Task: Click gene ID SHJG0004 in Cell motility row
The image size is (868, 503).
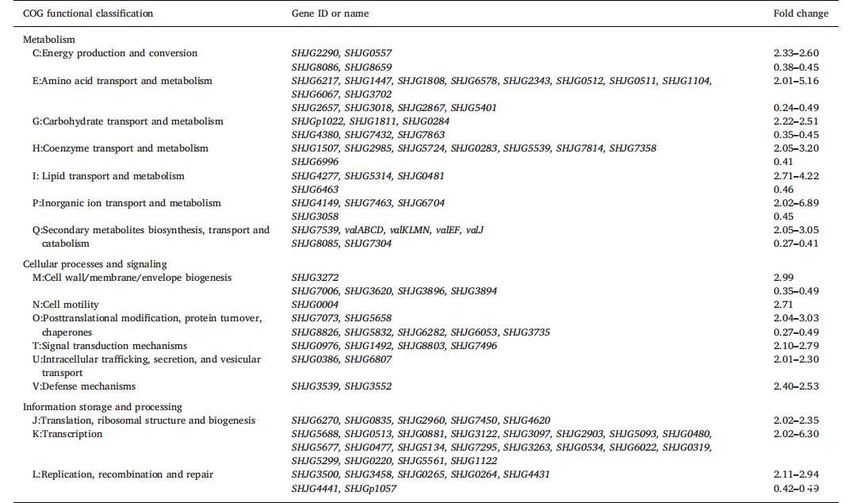Action: coord(315,305)
